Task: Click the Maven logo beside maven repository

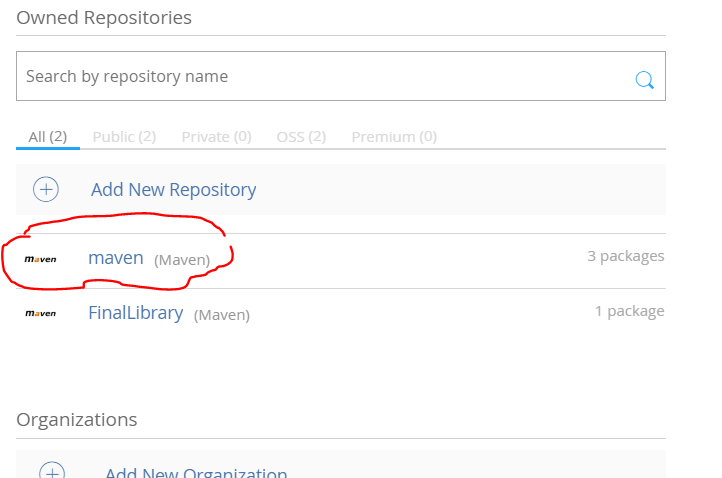Action: click(x=41, y=259)
